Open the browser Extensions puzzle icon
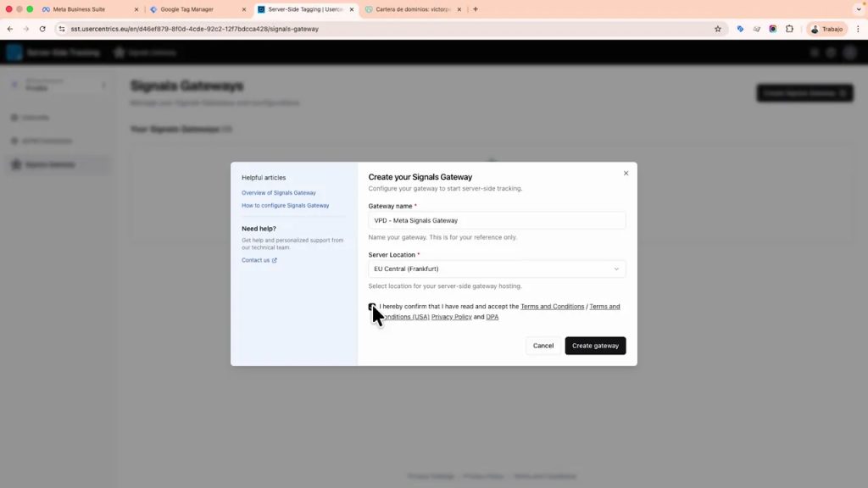868x488 pixels. [789, 29]
